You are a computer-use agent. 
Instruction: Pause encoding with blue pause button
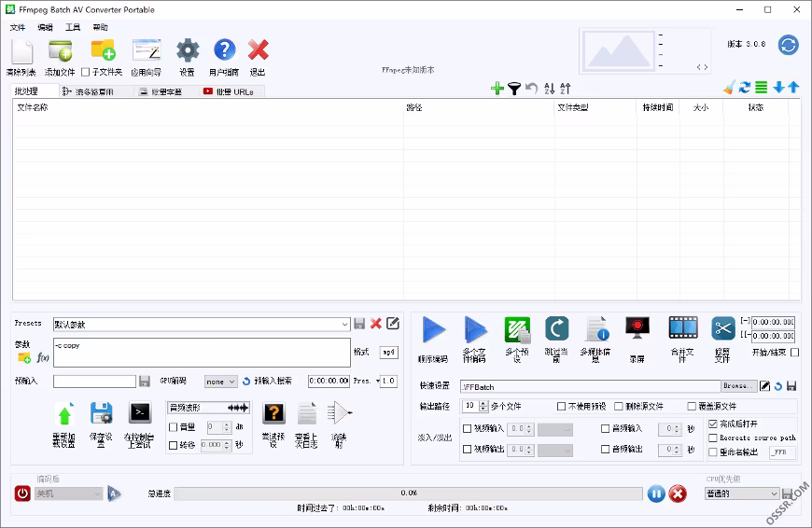(x=656, y=493)
